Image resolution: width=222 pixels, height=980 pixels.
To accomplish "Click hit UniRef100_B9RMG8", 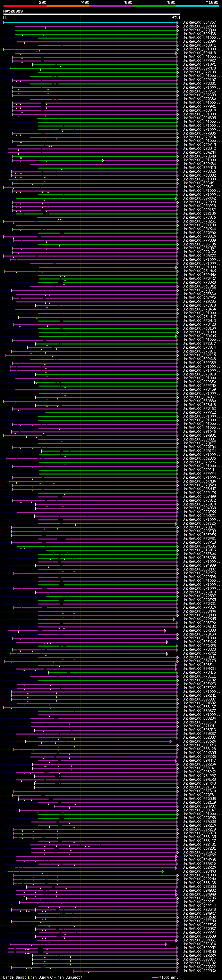I will (199, 34).
